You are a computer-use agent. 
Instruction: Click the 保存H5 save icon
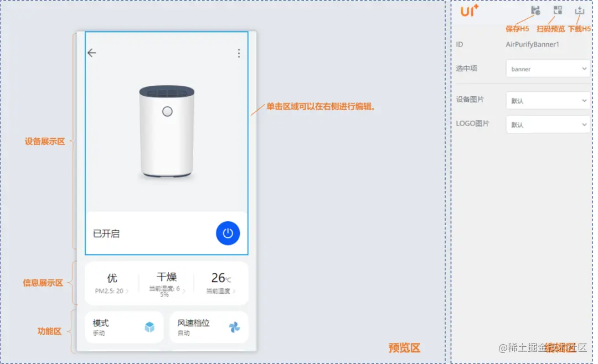535,10
